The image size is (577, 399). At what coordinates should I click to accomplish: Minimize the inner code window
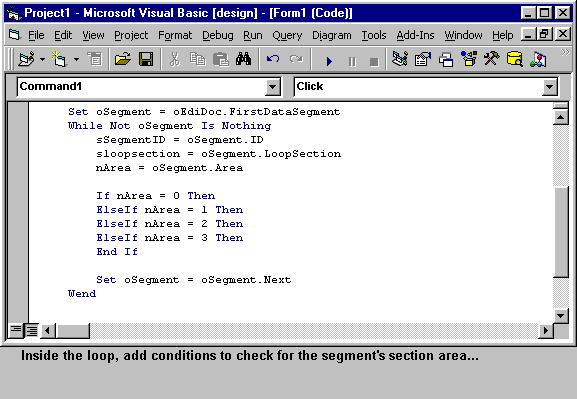(528, 35)
